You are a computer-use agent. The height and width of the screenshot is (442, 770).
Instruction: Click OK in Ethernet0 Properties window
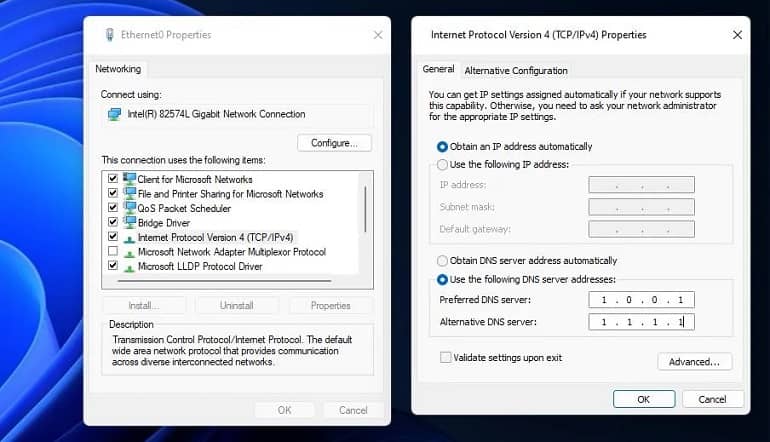pos(284,410)
